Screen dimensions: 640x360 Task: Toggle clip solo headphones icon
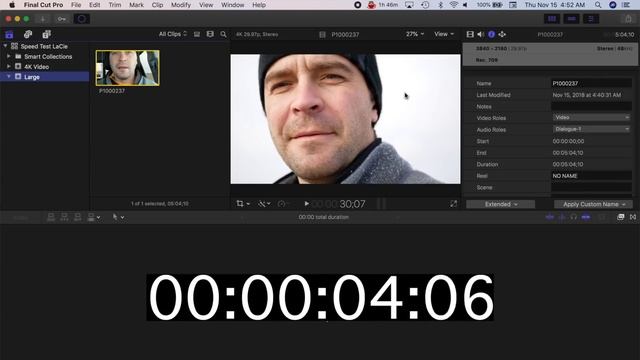click(573, 217)
